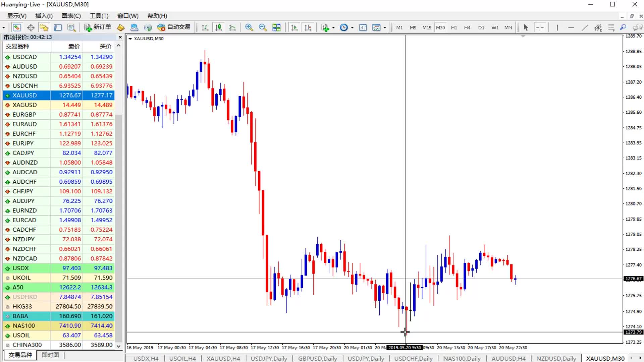
Task: Switch to the USDX,H4 chart tab
Action: tap(146, 358)
